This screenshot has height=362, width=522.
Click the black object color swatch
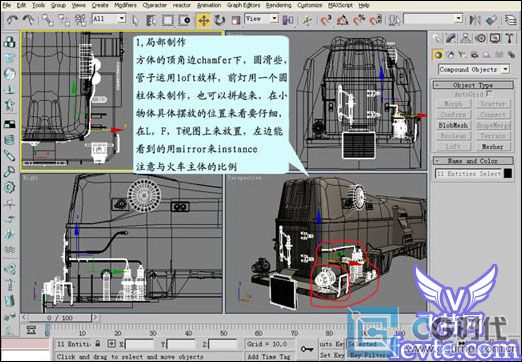508,173
